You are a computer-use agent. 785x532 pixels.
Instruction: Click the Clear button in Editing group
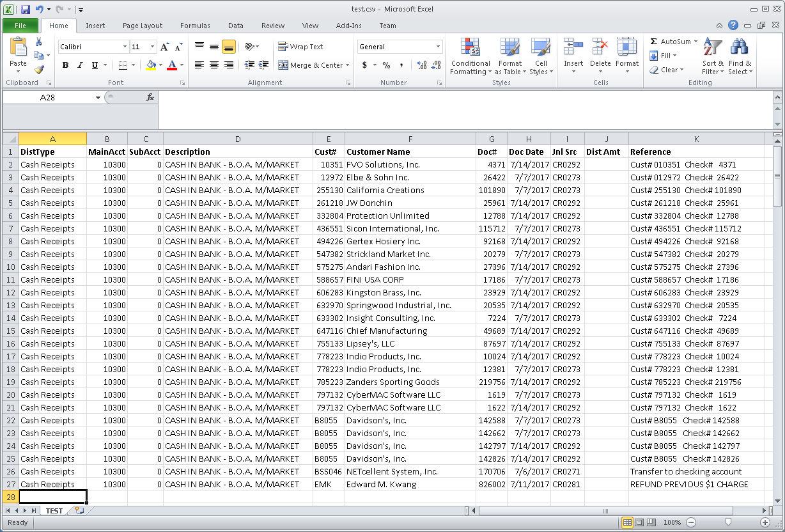click(x=667, y=70)
